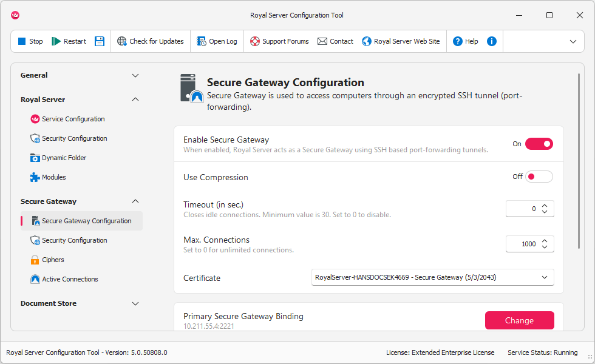Click the Service Configuration crown icon
The height and width of the screenshot is (364, 595).
(x=35, y=119)
